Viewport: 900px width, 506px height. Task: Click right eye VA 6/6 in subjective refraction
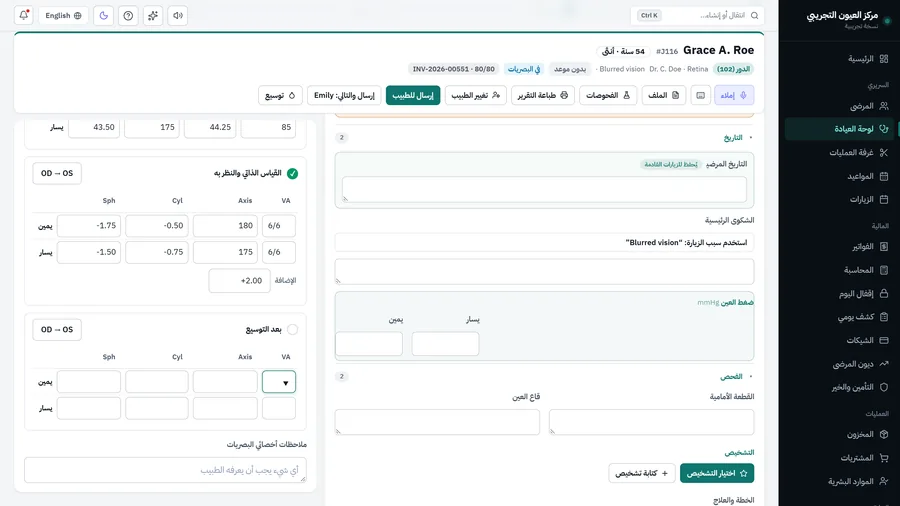coord(279,225)
